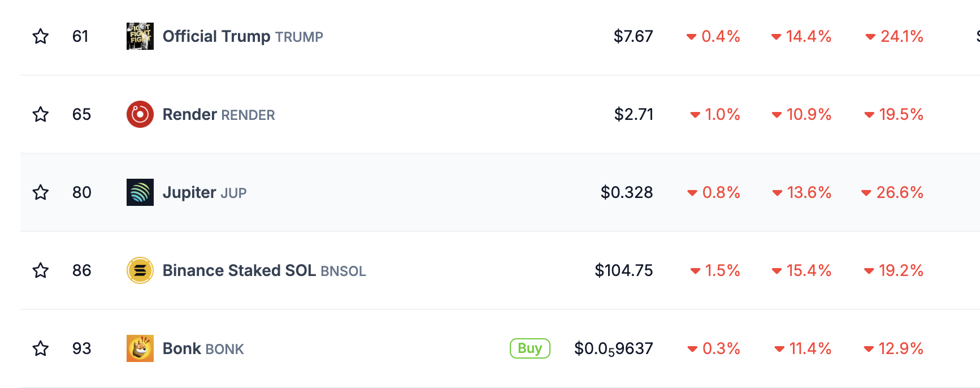The height and width of the screenshot is (388, 980).
Task: Click Official Trump's 14.4% change
Action: point(808,37)
